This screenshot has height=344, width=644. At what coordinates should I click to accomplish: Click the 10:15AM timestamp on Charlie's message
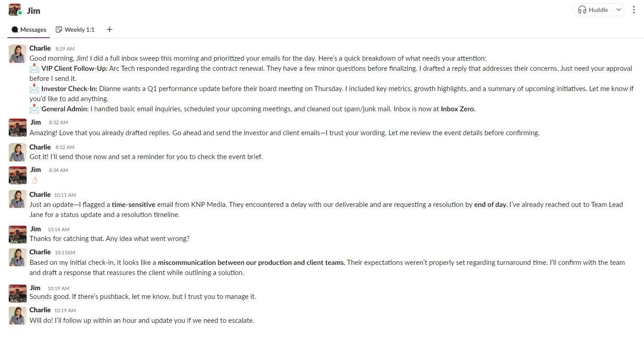(x=65, y=252)
